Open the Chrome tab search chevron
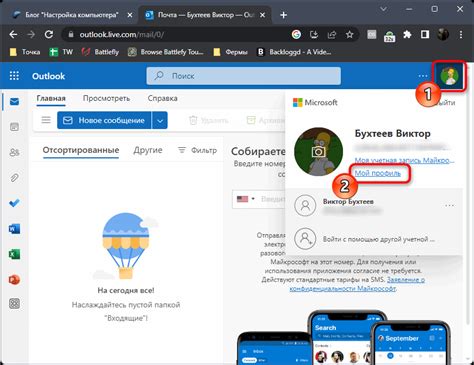 [383, 9]
